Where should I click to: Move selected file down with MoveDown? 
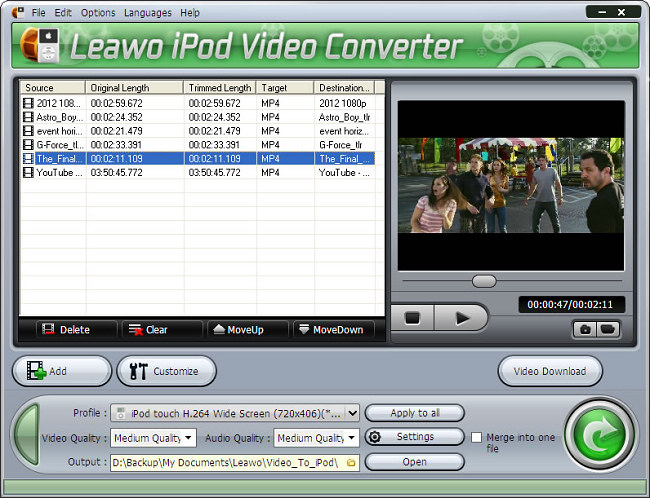[x=332, y=330]
